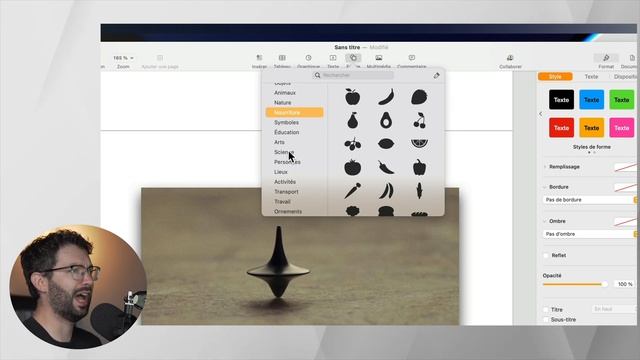Expand the Remplissage section

tap(545, 167)
